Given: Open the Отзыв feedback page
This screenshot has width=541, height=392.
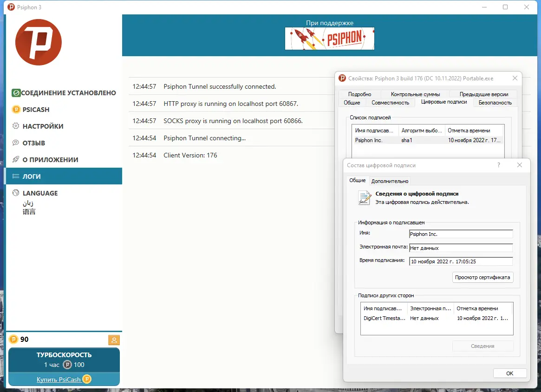Looking at the screenshot, I should (x=64, y=143).
